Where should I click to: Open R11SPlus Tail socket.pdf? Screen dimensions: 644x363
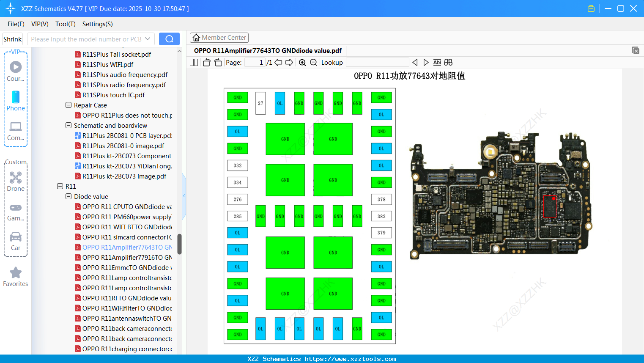pyautogui.click(x=117, y=54)
